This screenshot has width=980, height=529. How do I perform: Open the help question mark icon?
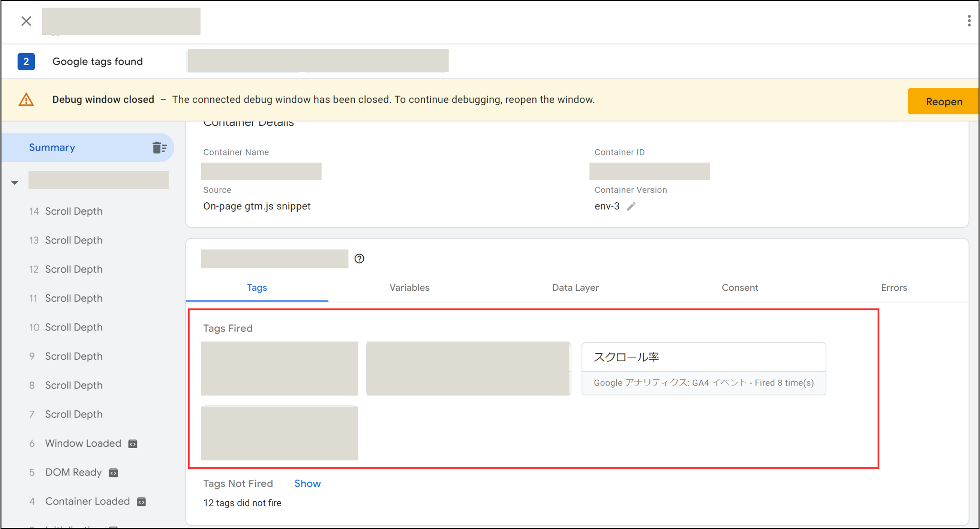tap(359, 259)
